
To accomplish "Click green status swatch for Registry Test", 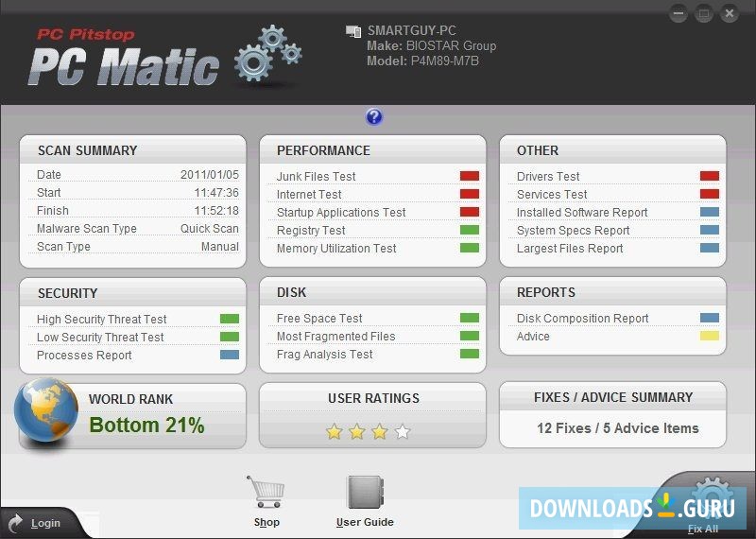I will point(469,230).
